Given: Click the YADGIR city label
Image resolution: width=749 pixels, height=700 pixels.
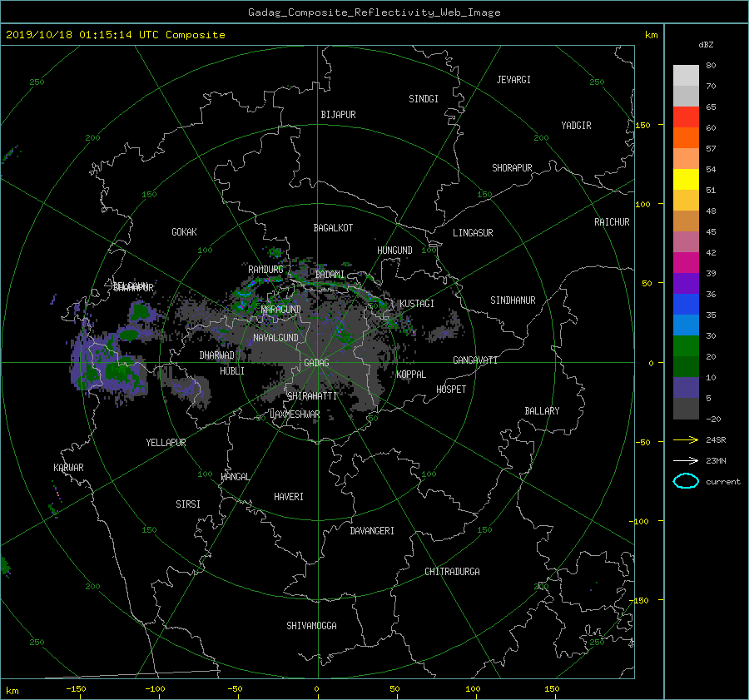Looking at the screenshot, I should coord(576,126).
